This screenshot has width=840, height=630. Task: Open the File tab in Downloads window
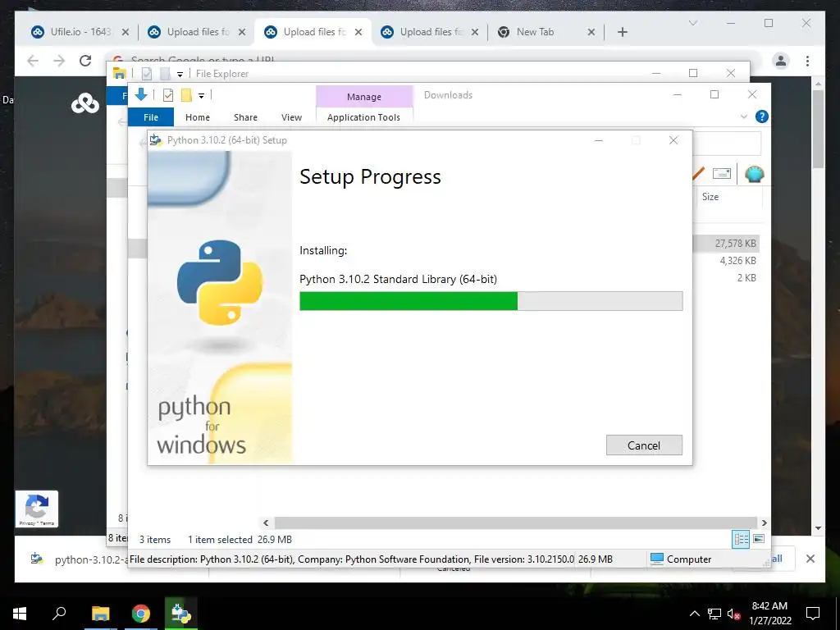pyautogui.click(x=151, y=116)
